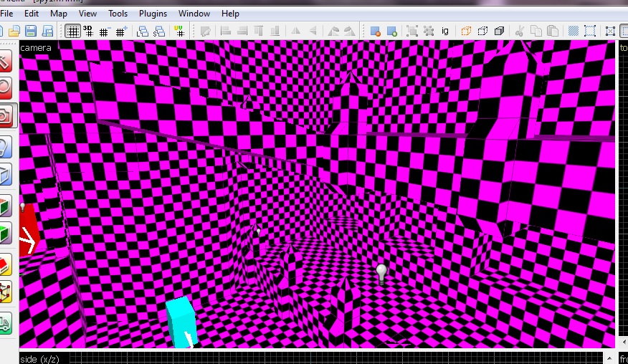Select the Entity tool light bulb icon
Screen dimensions: 628x364
6,146
